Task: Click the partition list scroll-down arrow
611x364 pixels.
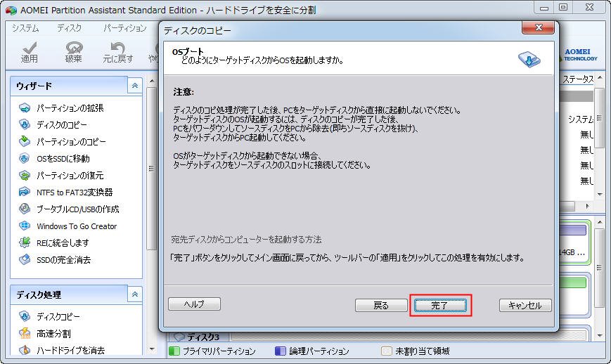Action: click(600, 193)
